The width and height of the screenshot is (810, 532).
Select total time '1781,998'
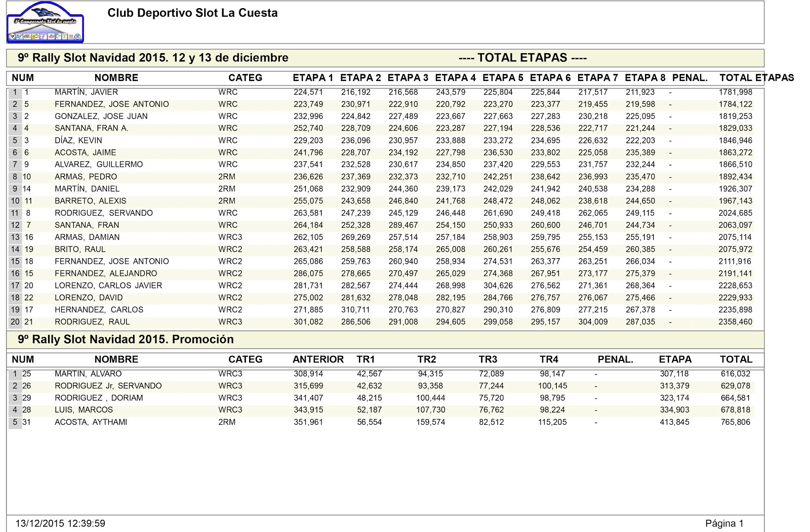pos(735,92)
